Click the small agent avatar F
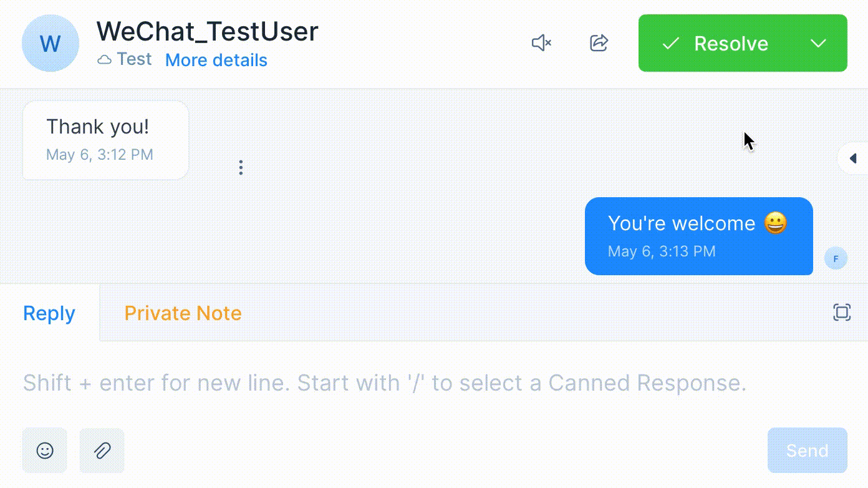 tap(836, 258)
